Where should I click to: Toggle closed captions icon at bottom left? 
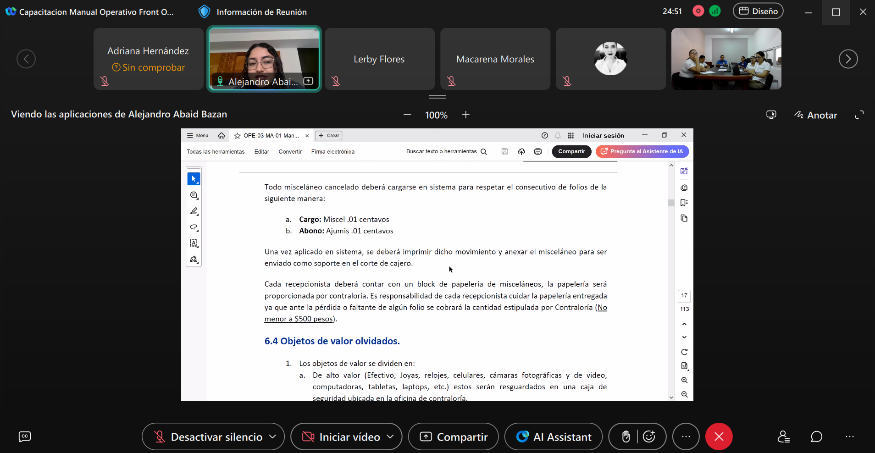pos(25,437)
